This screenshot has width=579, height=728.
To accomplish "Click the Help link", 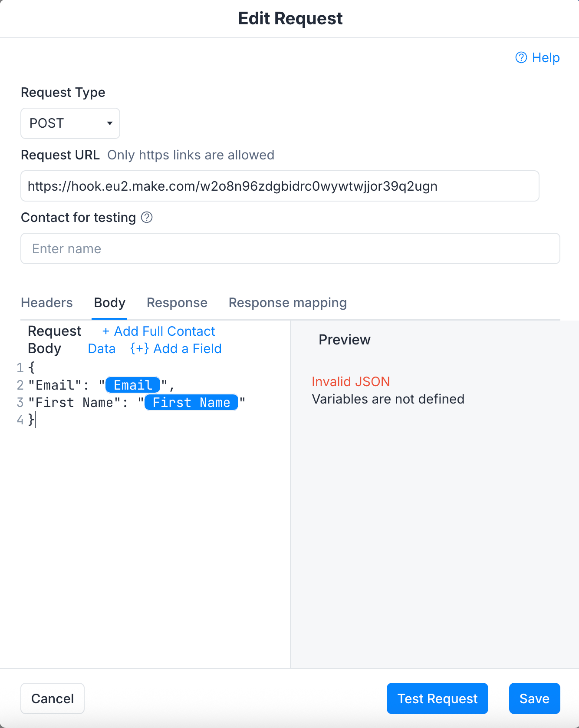I will pos(537,57).
